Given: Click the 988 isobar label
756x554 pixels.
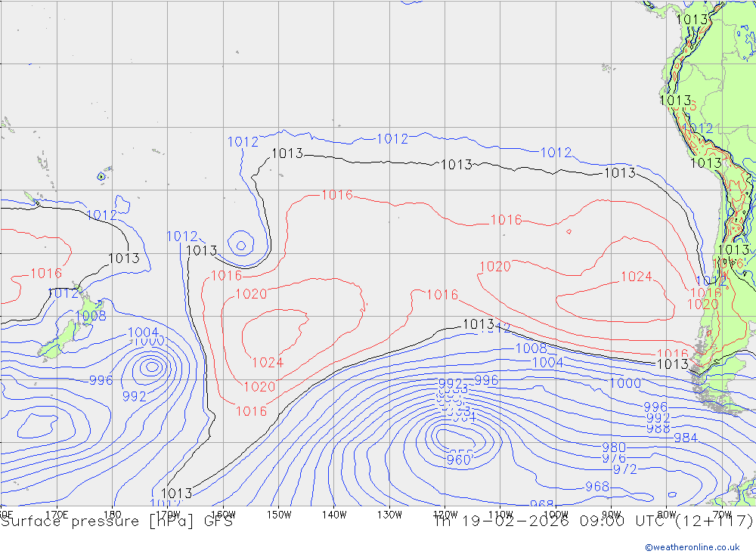Looking at the screenshot, I should point(658,429).
